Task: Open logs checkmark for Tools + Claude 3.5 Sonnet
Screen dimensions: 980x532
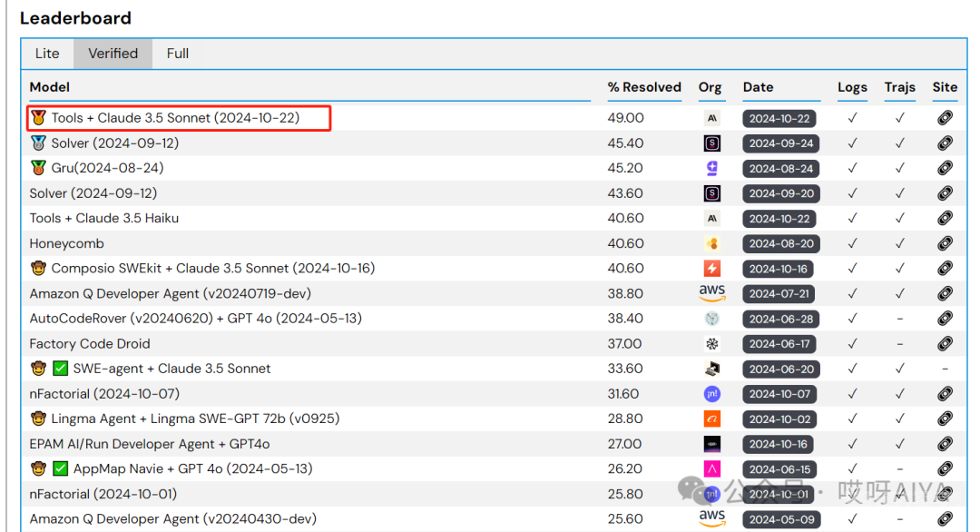Action: coord(852,117)
